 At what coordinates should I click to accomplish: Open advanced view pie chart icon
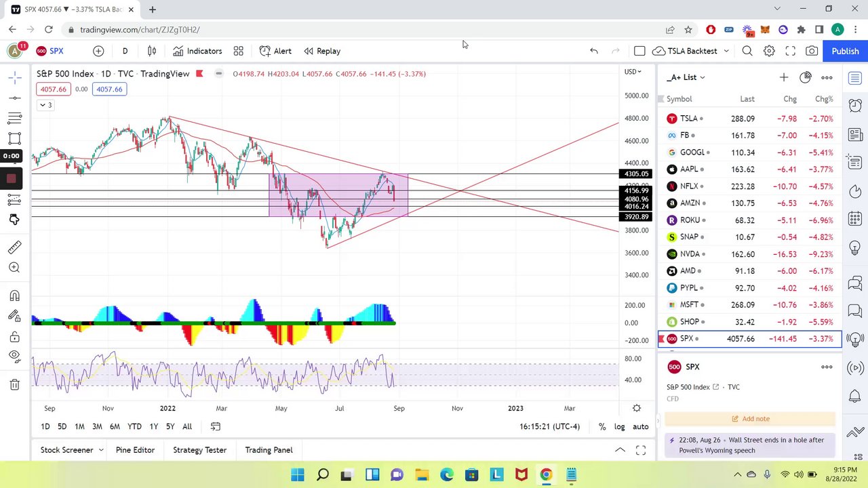805,77
